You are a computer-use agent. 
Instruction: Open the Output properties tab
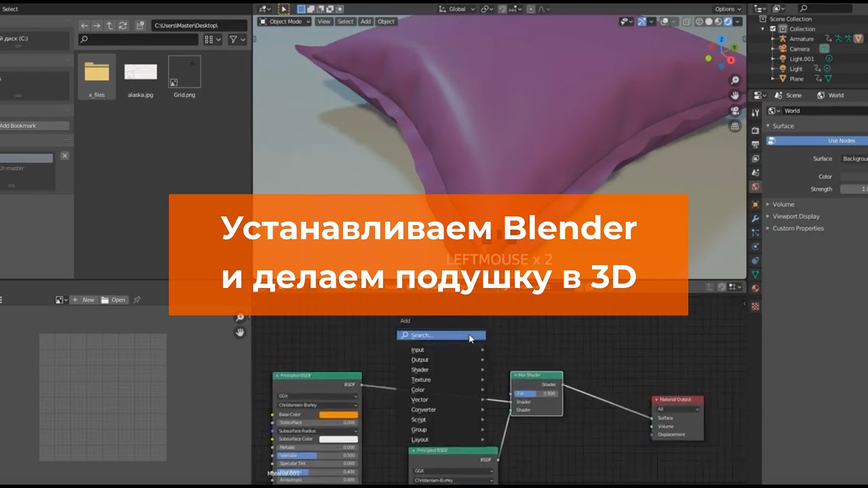coord(755,144)
